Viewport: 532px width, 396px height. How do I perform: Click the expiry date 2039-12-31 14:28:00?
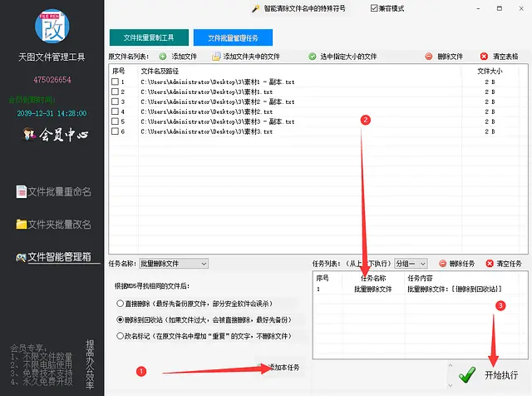[52, 113]
